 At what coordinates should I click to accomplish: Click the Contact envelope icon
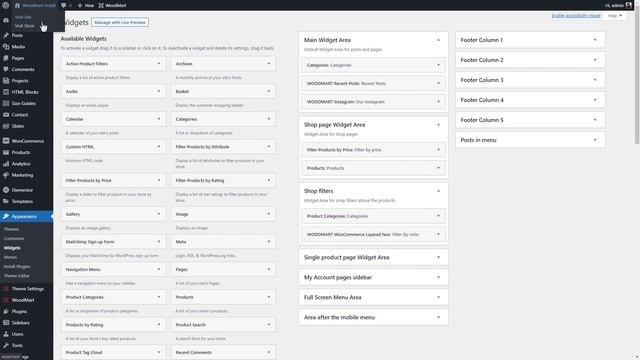point(6,115)
